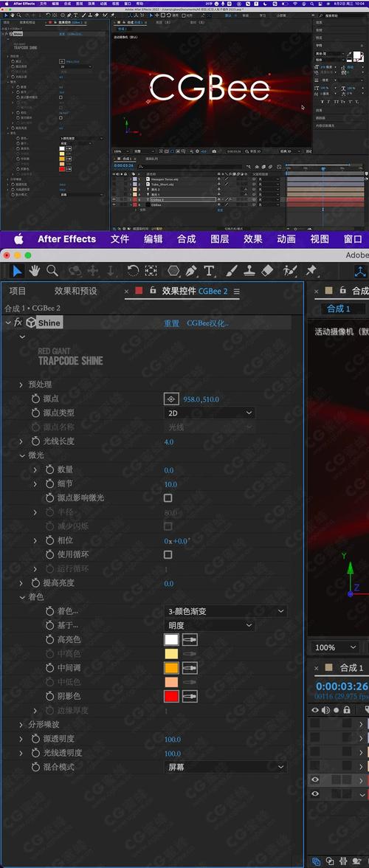This screenshot has height=868, width=369.
Task: Select the Hand tool
Action: (35, 270)
